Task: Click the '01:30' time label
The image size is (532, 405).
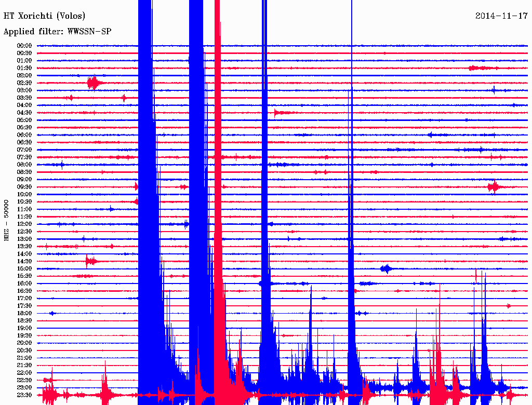Action: coord(24,68)
